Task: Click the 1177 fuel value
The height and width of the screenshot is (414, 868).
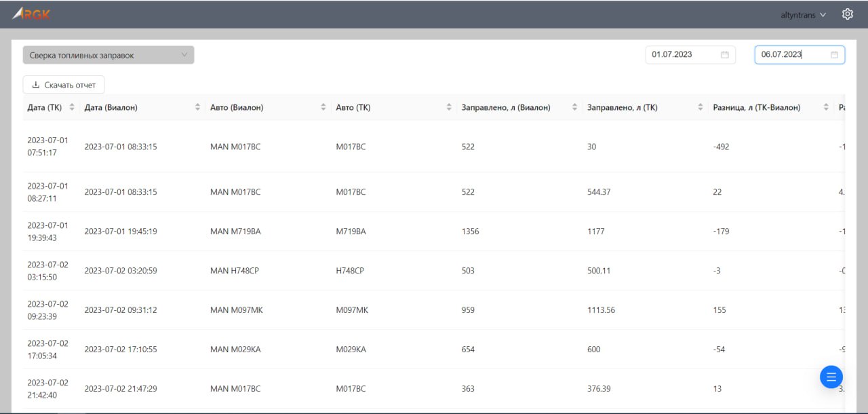Action: (x=595, y=231)
